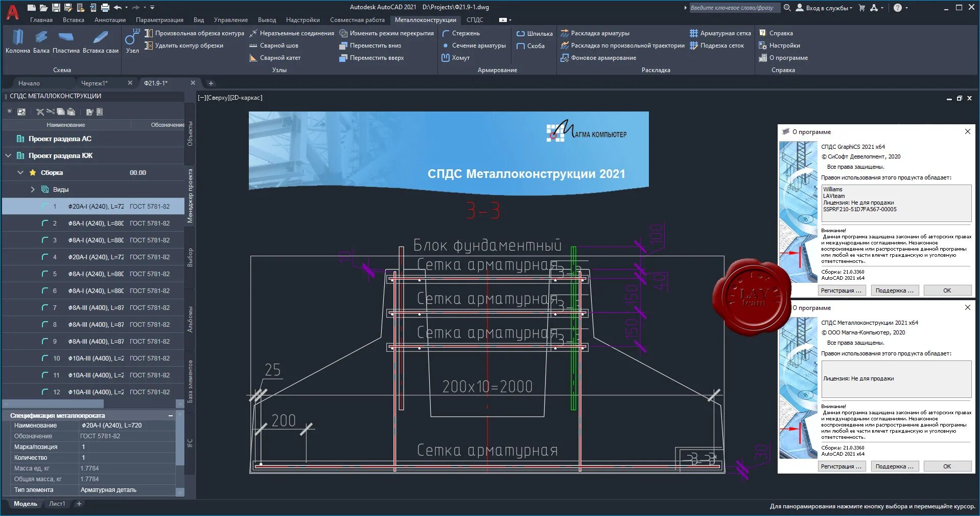The height and width of the screenshot is (516, 980).
Task: Open the Главная ribbon tab
Action: click(41, 20)
